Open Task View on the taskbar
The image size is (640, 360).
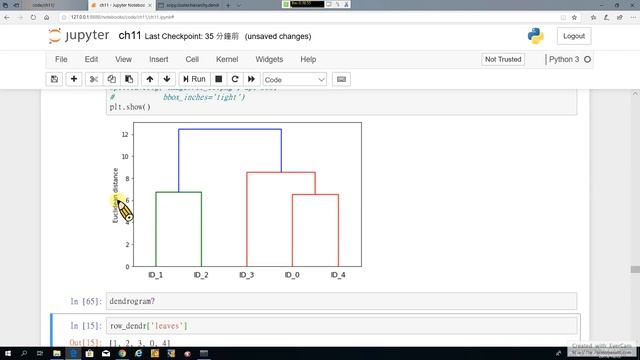tap(40, 353)
